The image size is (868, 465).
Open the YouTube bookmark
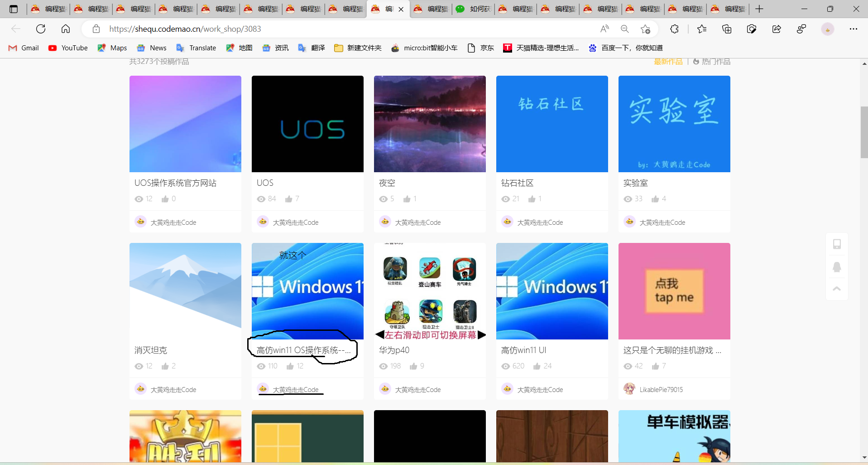coord(68,48)
